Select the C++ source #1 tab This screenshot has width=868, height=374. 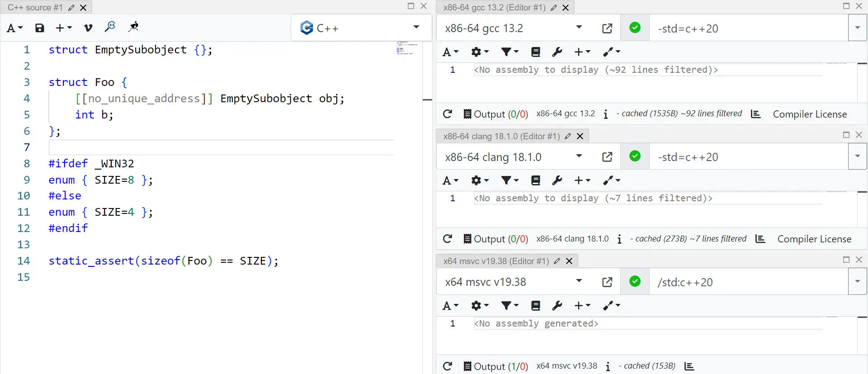35,8
